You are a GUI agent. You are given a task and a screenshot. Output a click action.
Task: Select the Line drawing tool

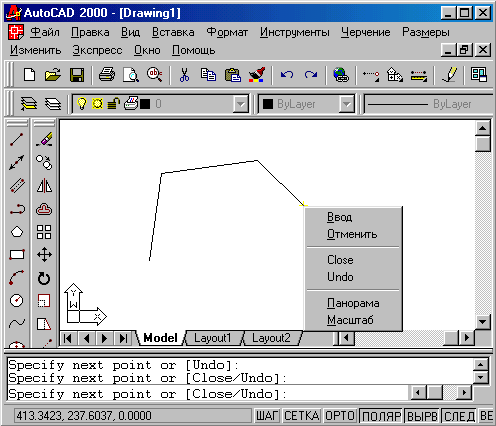(17, 139)
